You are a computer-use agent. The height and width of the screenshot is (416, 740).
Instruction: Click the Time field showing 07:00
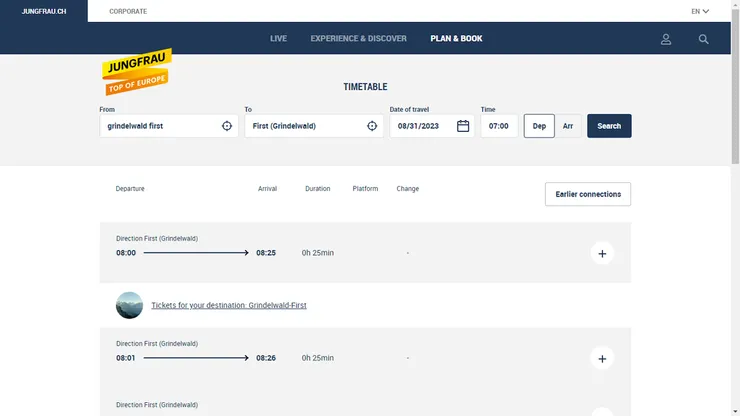tap(499, 126)
